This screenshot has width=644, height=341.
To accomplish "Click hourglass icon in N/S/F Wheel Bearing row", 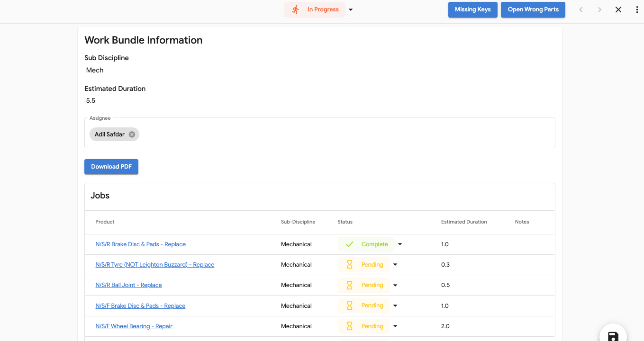I will coord(350,326).
